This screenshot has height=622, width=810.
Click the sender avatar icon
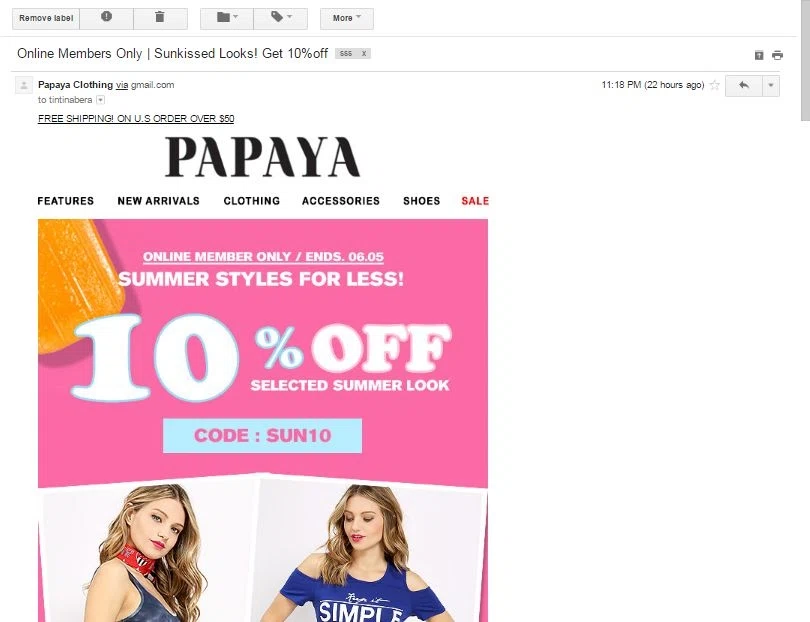(24, 85)
